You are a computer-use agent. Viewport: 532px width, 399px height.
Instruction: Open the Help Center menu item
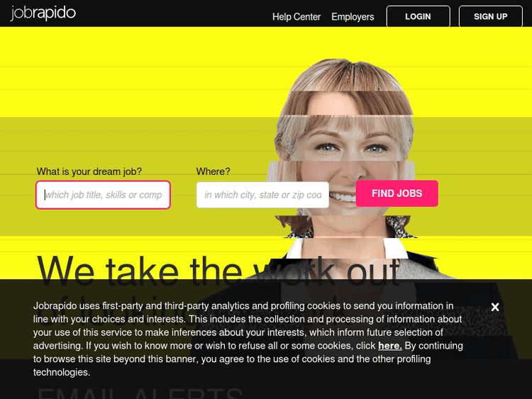coord(297,16)
